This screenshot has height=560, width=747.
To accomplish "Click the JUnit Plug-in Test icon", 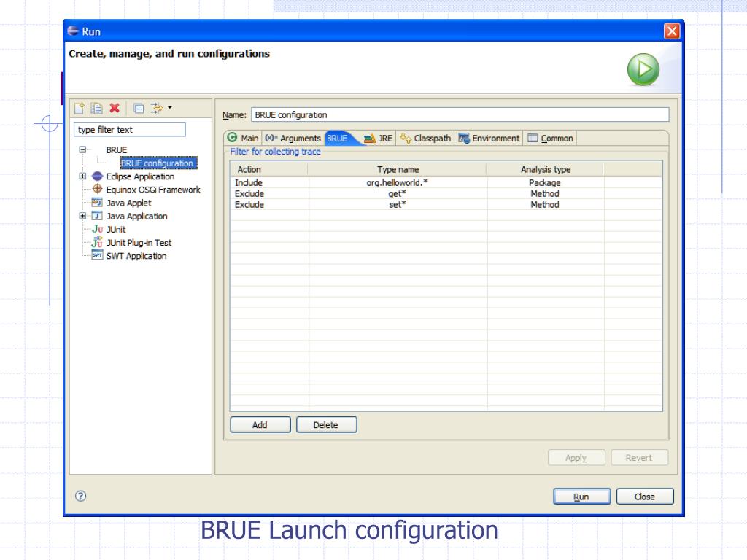I will [98, 242].
